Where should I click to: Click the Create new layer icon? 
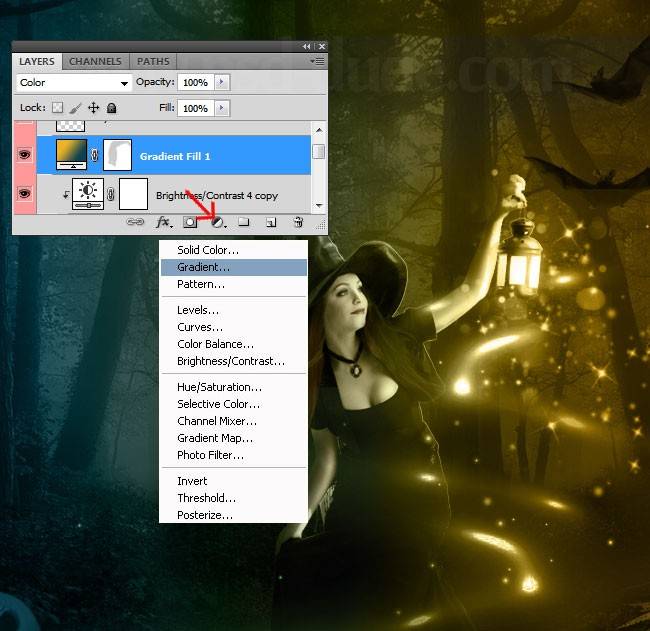(x=270, y=223)
